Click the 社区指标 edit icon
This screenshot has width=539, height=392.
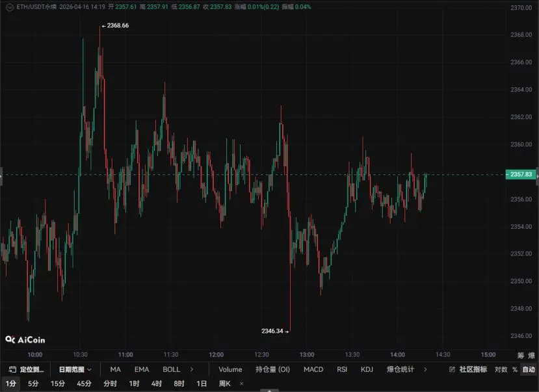coord(452,369)
